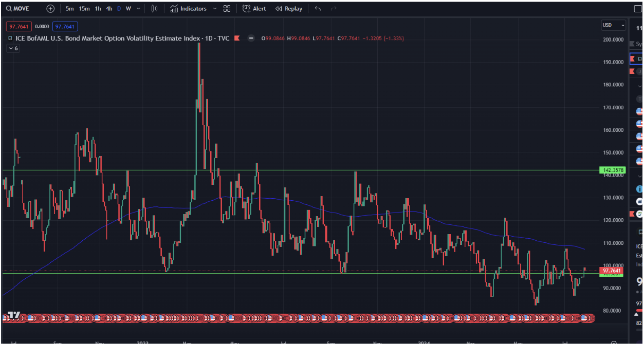This screenshot has width=644, height=345.
Task: Click the 200.0000 price axis label
Action: [x=613, y=40]
